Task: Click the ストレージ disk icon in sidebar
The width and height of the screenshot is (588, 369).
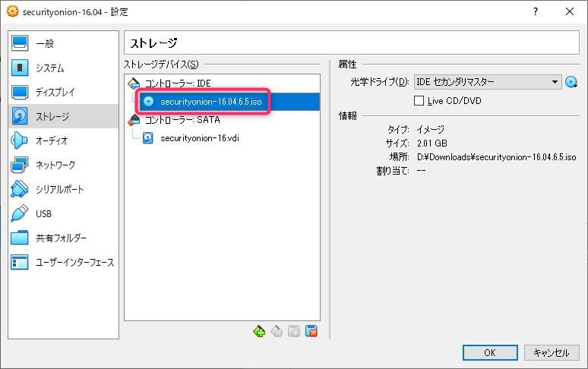Action: pos(20,116)
